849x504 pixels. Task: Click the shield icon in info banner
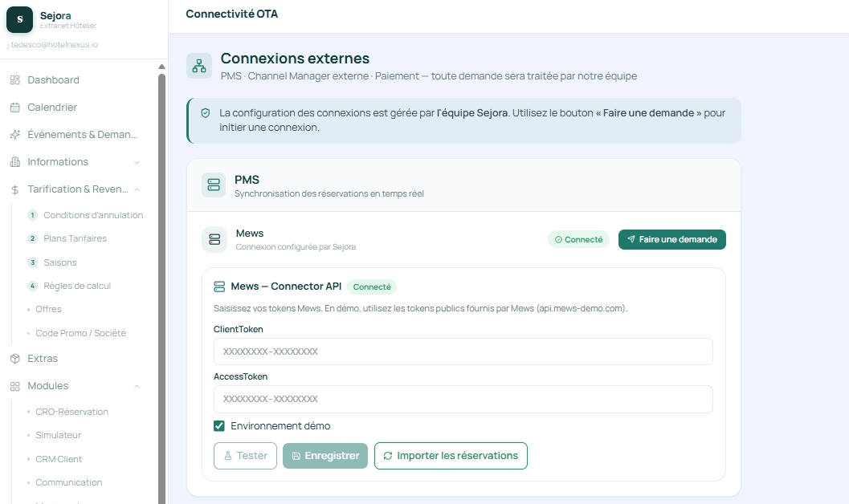click(205, 113)
